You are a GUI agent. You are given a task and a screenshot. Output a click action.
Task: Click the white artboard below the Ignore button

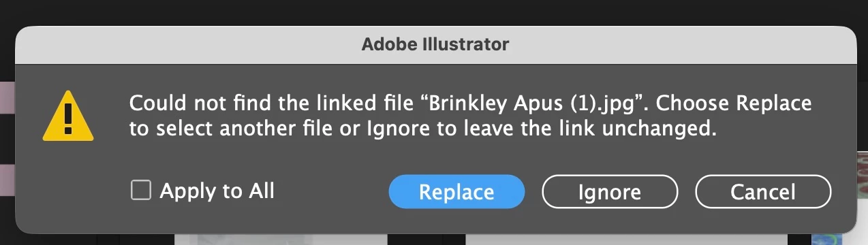[625, 240]
